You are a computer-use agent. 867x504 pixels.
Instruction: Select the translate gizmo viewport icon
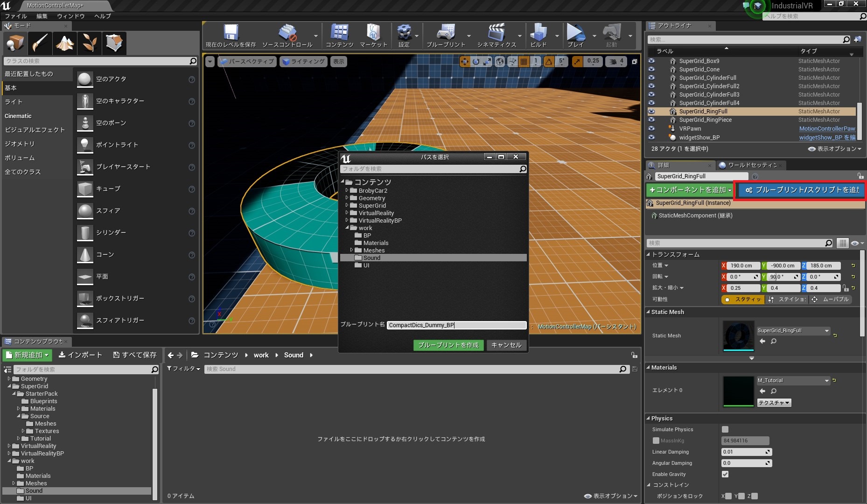[465, 61]
